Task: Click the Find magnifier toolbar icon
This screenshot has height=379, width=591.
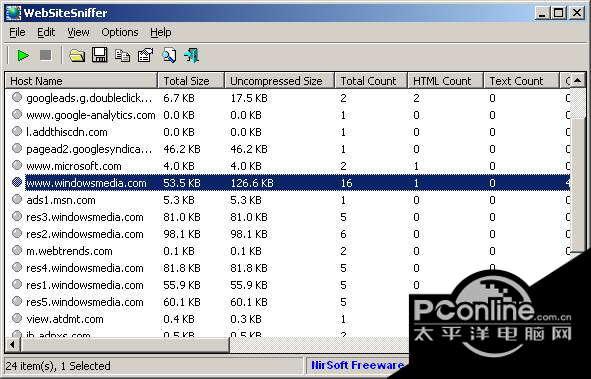Action: [x=169, y=55]
